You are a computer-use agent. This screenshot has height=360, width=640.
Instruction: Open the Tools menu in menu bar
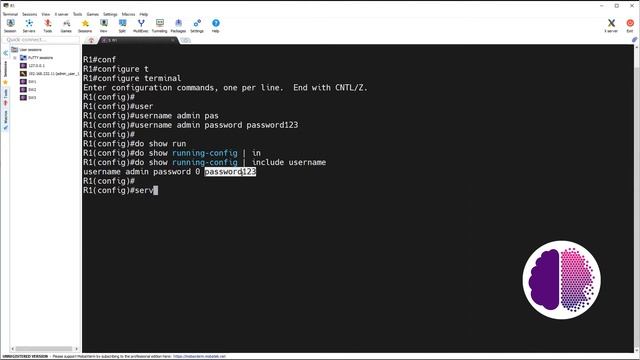[77, 14]
